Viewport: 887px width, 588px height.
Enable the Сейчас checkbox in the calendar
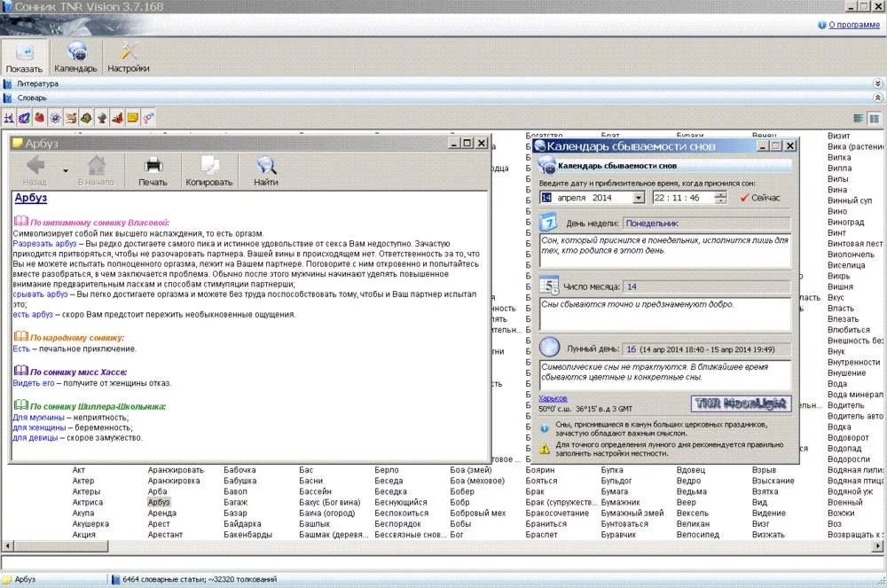743,197
